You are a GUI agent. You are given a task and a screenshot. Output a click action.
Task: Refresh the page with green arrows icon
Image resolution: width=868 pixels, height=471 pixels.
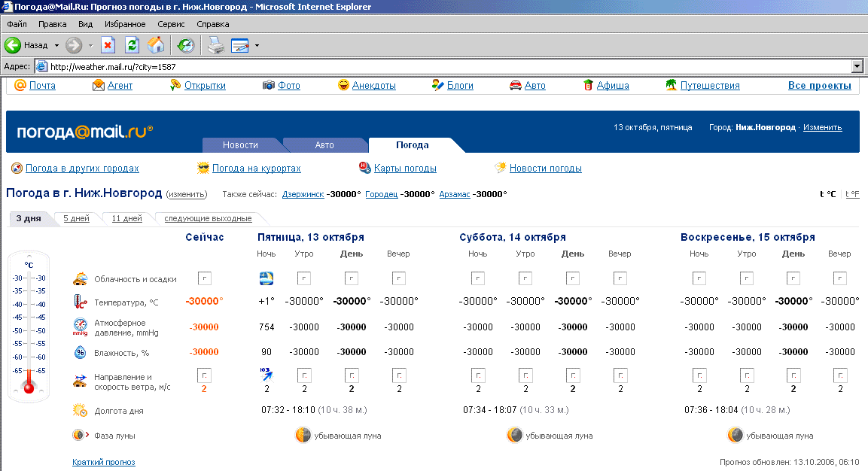pos(132,45)
